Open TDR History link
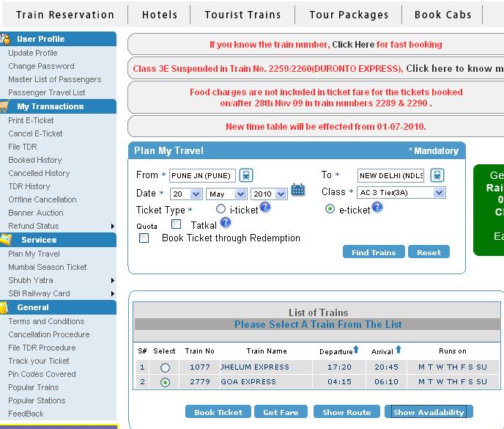 pos(29,186)
